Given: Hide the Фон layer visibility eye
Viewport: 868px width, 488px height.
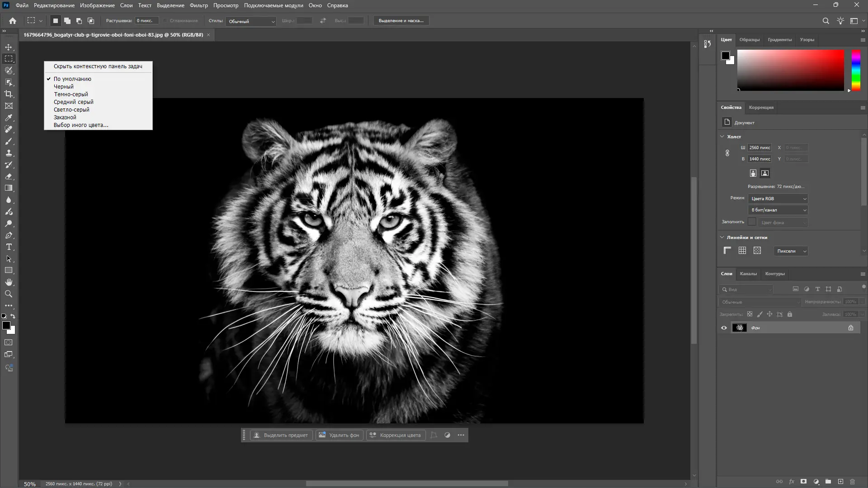Looking at the screenshot, I should (724, 328).
